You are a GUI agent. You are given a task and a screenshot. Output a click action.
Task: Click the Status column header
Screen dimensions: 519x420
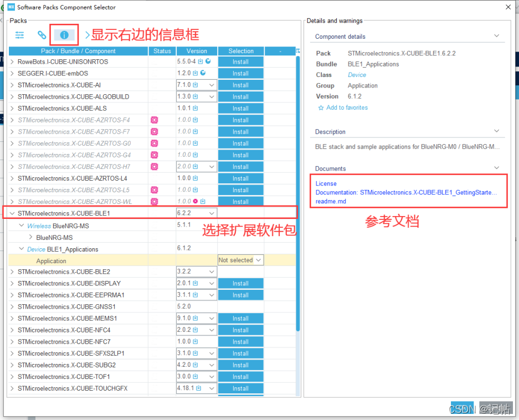[x=162, y=51]
